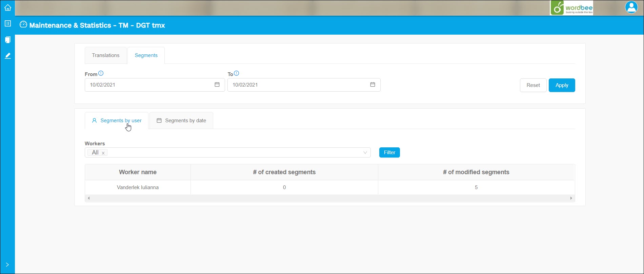Click the list icon in left sidebar
The height and width of the screenshot is (274, 644).
(x=7, y=23)
